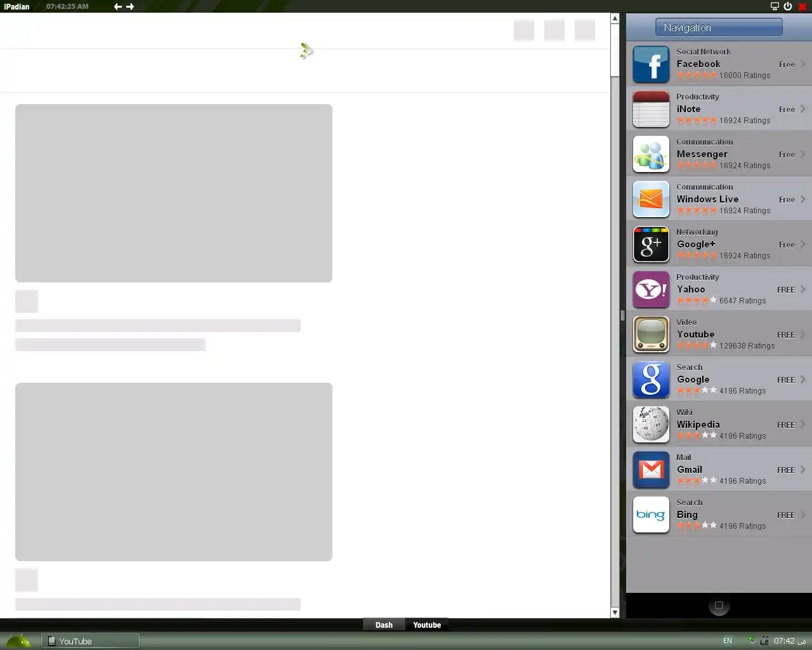
Task: Expand the Gmail row chevron
Action: [x=803, y=470]
